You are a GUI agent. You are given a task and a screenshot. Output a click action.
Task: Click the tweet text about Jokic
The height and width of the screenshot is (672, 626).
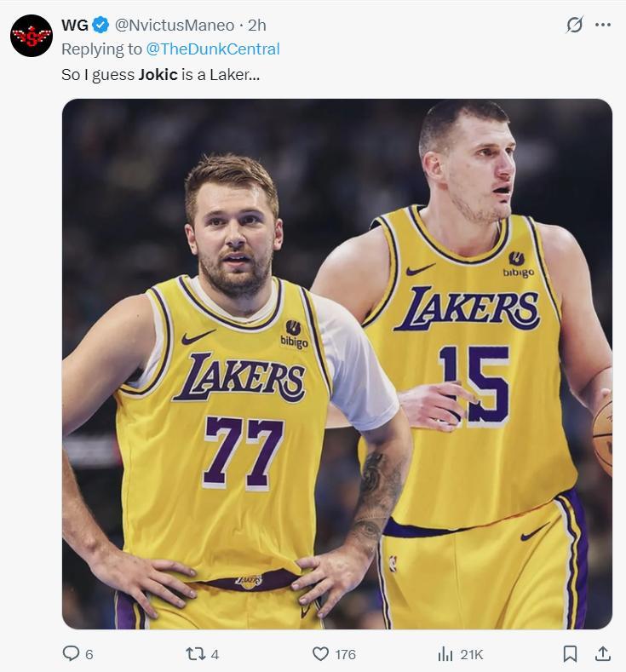click(x=160, y=74)
